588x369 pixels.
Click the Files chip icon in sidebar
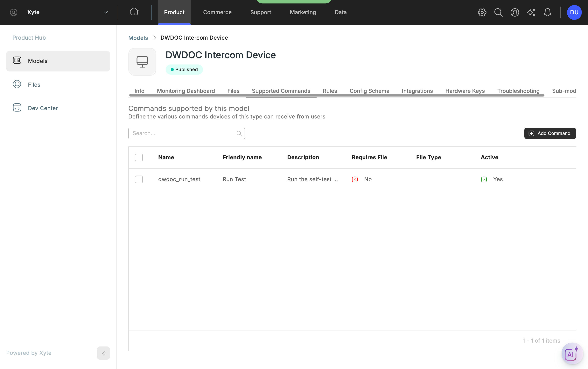point(17,84)
